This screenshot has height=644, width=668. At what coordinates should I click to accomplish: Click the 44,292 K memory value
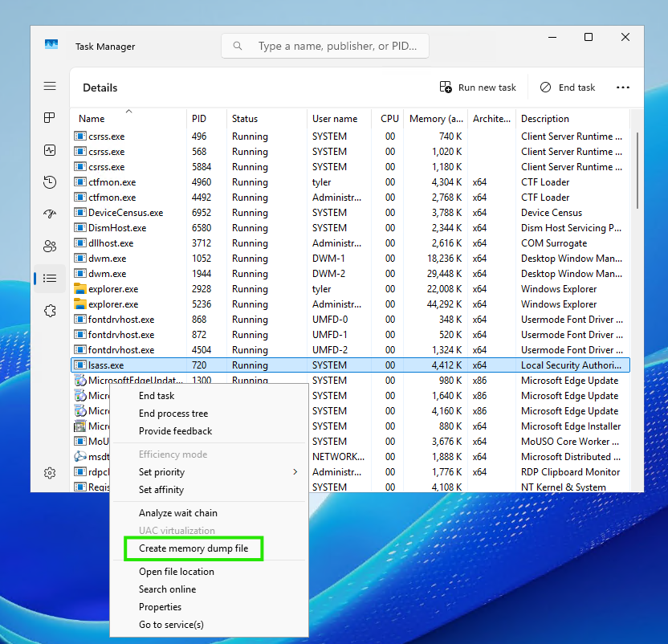coord(444,304)
